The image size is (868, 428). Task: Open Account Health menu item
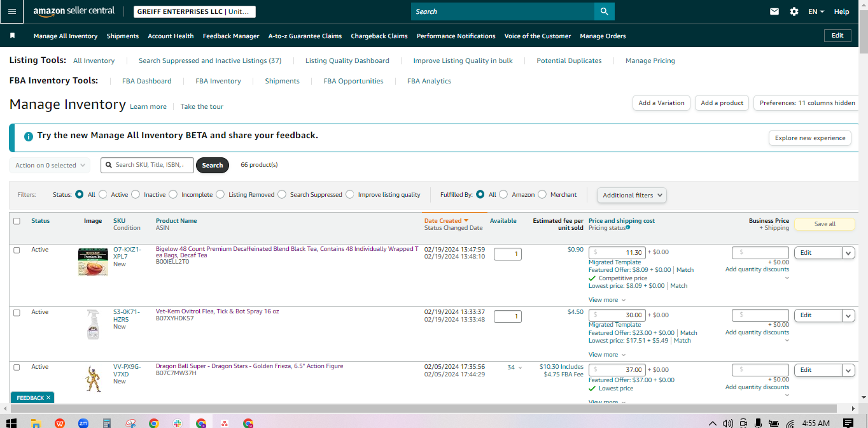pos(171,36)
